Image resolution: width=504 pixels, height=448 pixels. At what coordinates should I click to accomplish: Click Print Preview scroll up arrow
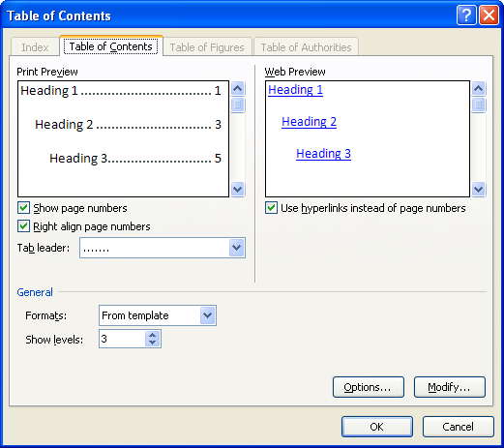(x=238, y=88)
